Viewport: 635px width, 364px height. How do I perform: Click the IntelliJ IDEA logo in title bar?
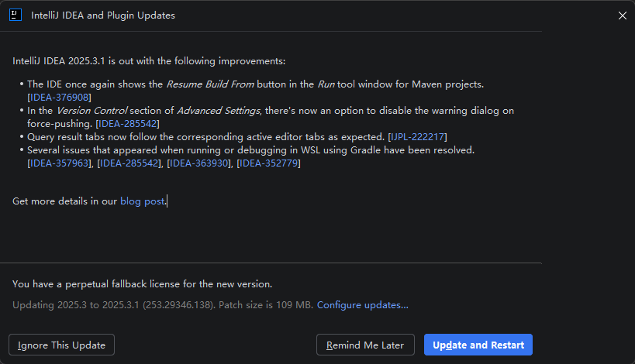click(16, 15)
